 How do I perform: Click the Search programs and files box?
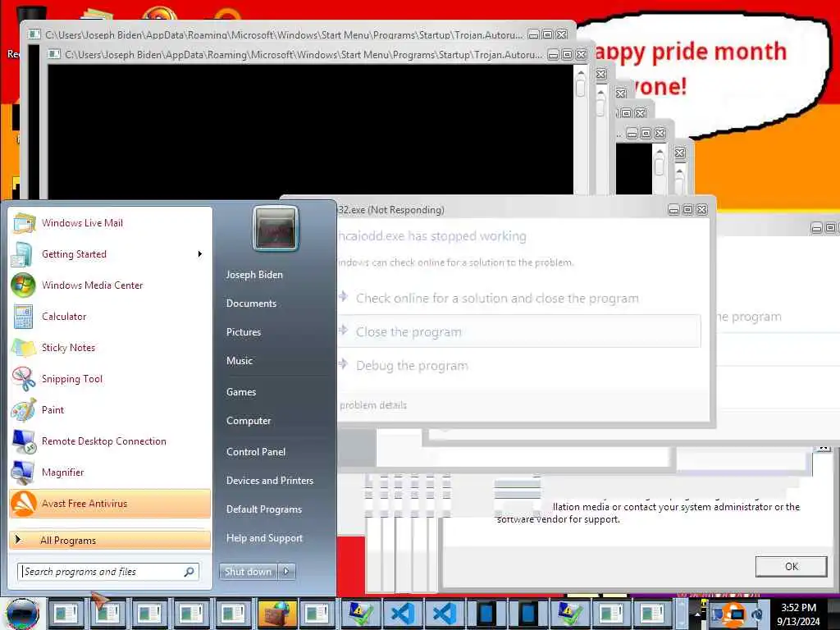pos(108,572)
